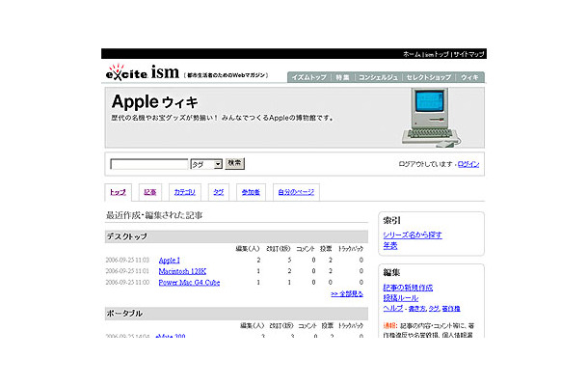The image size is (588, 386).
Task: Click サイトマップ in the top black bar
Action: (x=468, y=54)
